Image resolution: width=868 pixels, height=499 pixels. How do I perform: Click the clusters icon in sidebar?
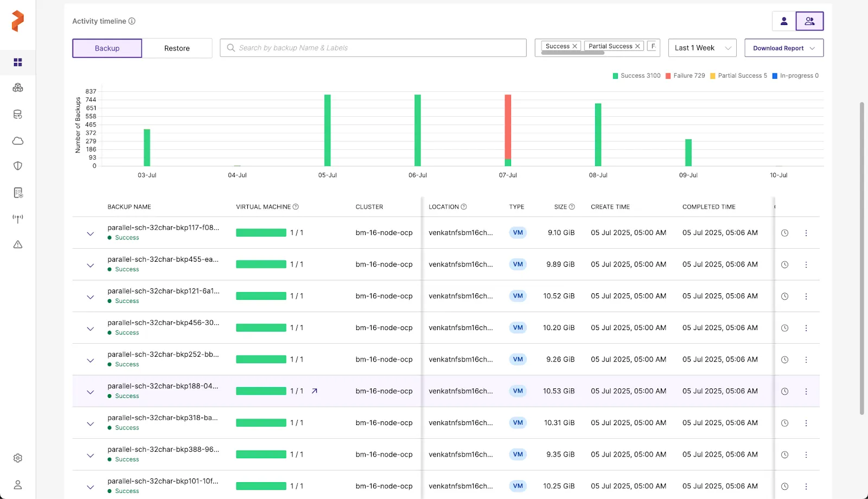(x=18, y=88)
